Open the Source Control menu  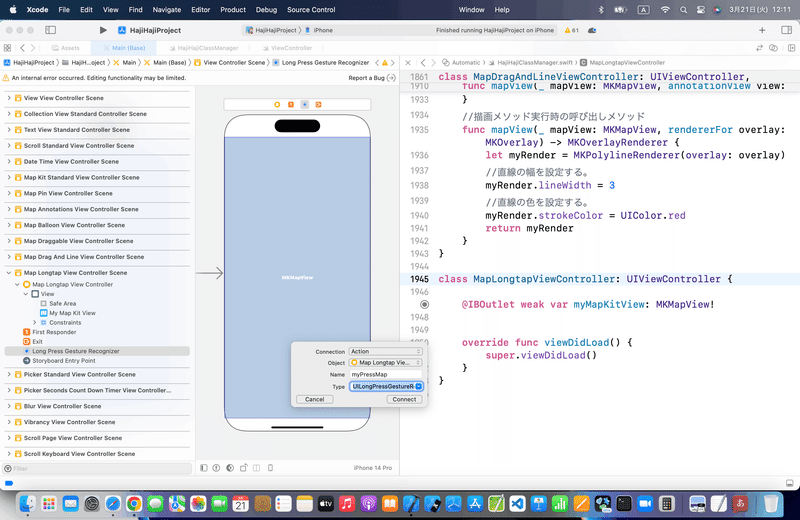coord(311,10)
